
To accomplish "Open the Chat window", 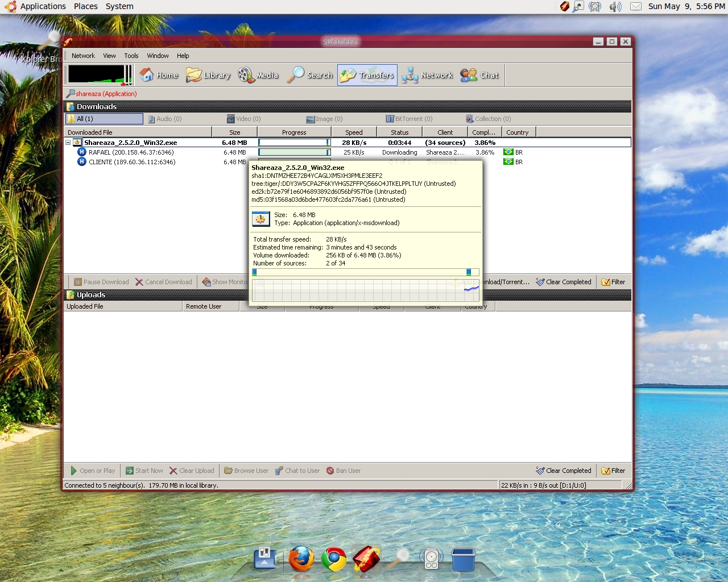I will click(479, 75).
